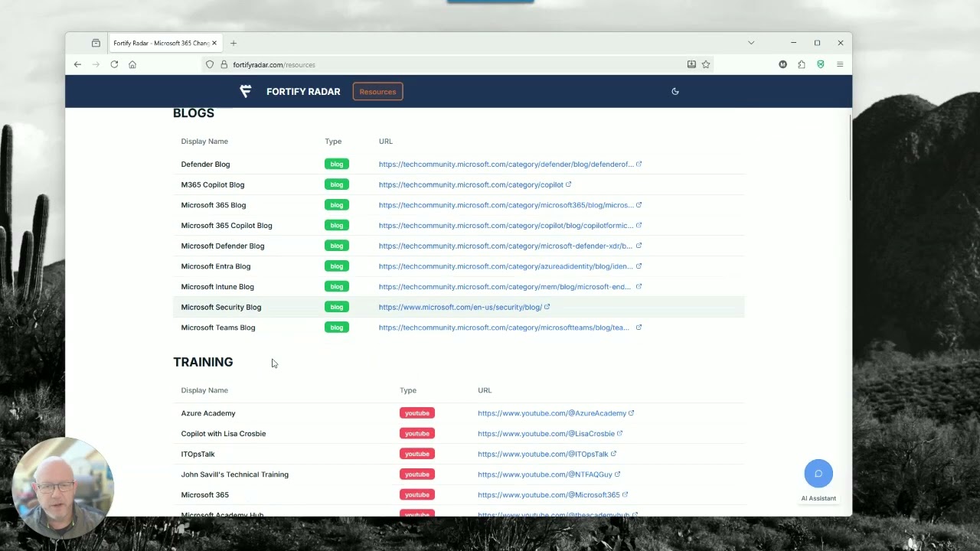This screenshot has height=551, width=980.
Task: Open the NTFAQGuy YouTube link
Action: [x=549, y=474]
